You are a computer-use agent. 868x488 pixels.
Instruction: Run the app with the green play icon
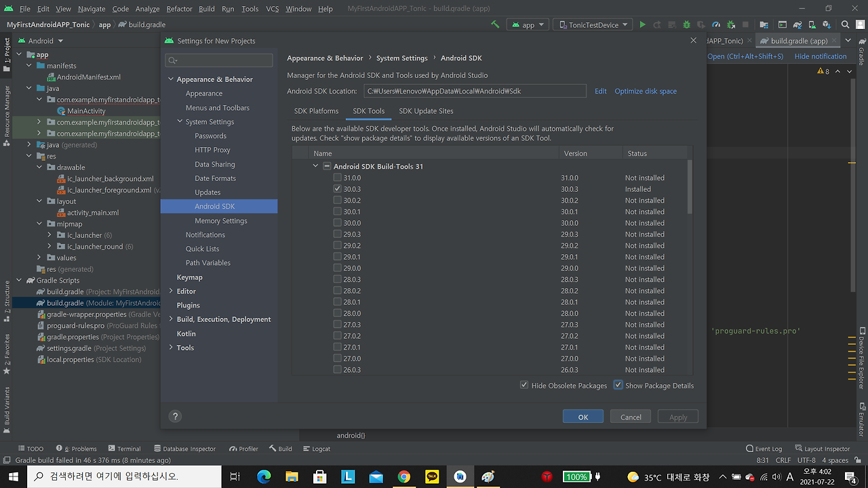(642, 24)
